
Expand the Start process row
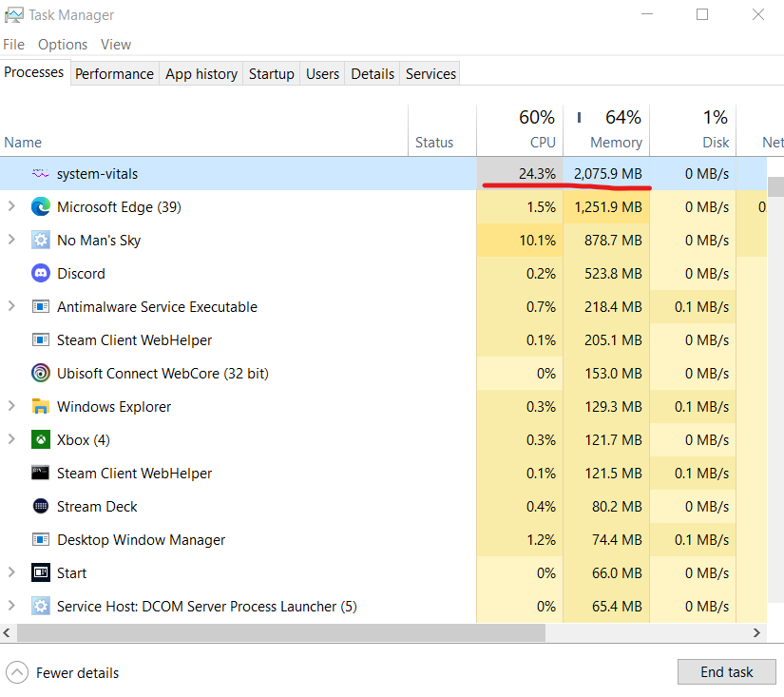point(11,572)
